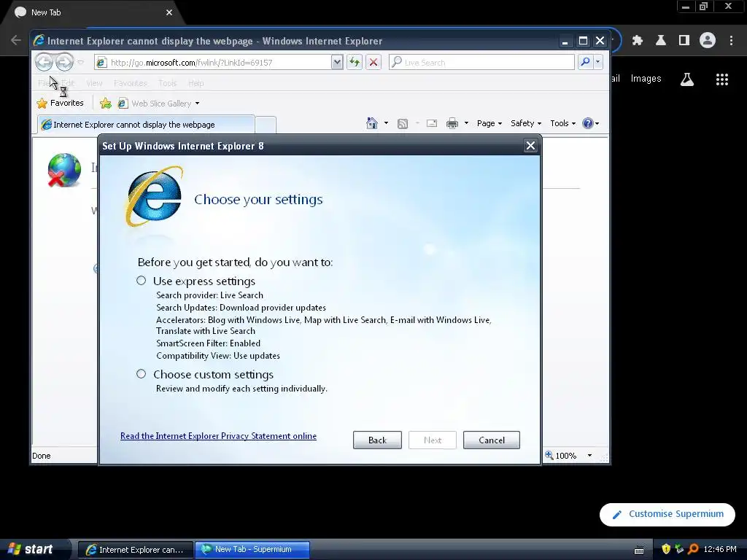The image size is (747, 560).
Task: Open the Favorites star button
Action: click(x=60, y=103)
